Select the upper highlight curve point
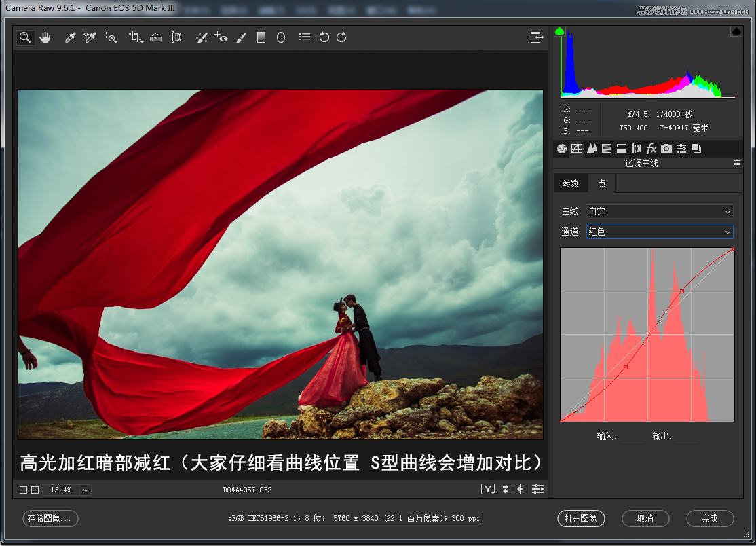756x546 pixels. click(682, 291)
